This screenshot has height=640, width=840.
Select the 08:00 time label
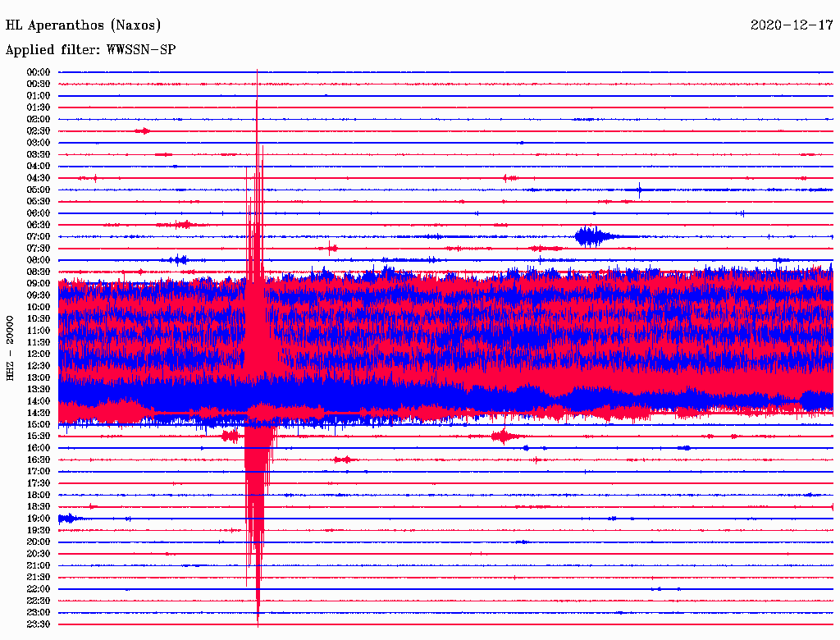39,260
